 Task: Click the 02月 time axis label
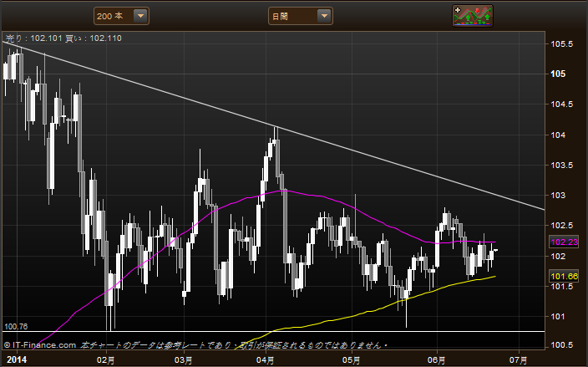[106, 360]
